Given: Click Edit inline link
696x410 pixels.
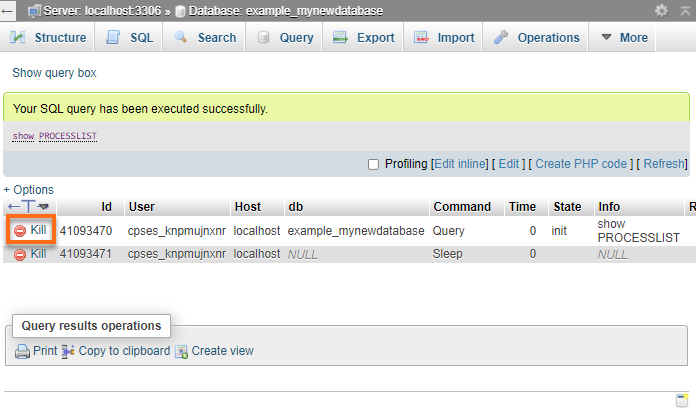Looking at the screenshot, I should tap(461, 164).
